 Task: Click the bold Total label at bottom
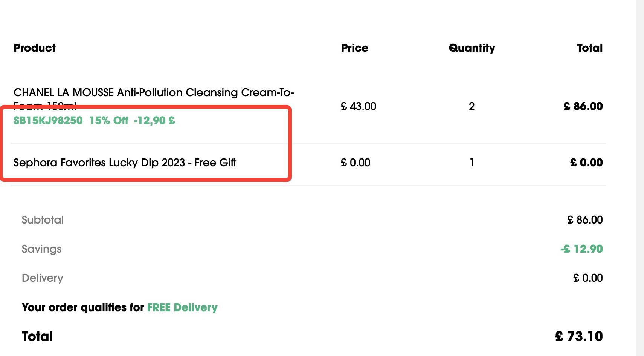37,336
